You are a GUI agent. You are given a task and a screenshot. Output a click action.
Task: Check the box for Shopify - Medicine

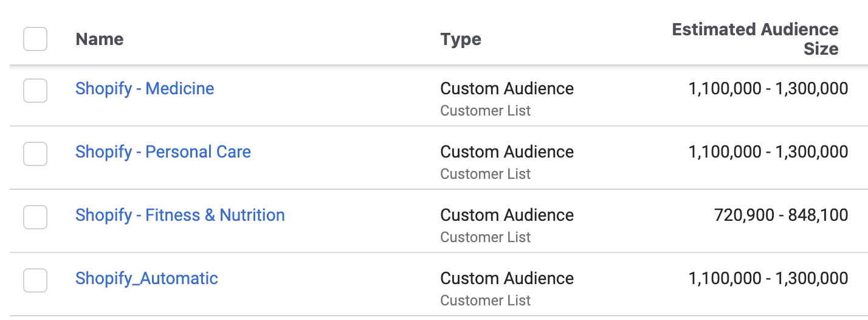point(35,91)
